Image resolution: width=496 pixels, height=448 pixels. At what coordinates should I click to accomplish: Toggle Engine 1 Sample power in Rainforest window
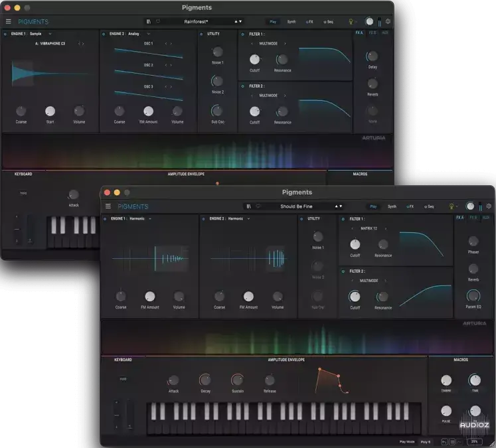tap(5, 33)
